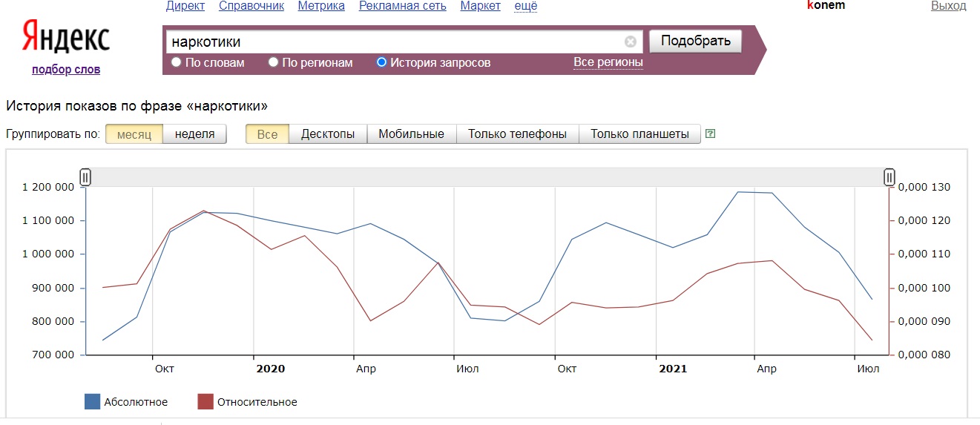
Task: Click the Yandex logo
Action: pos(66,37)
